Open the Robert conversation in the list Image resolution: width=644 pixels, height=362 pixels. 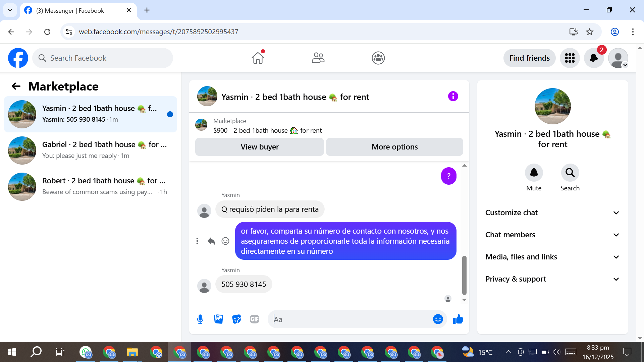(91, 187)
